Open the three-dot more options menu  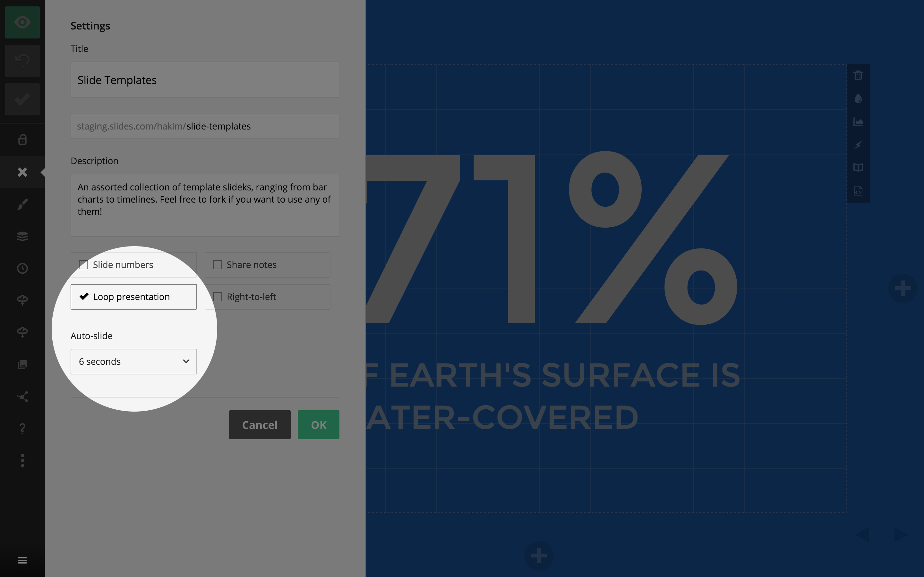[x=22, y=461]
